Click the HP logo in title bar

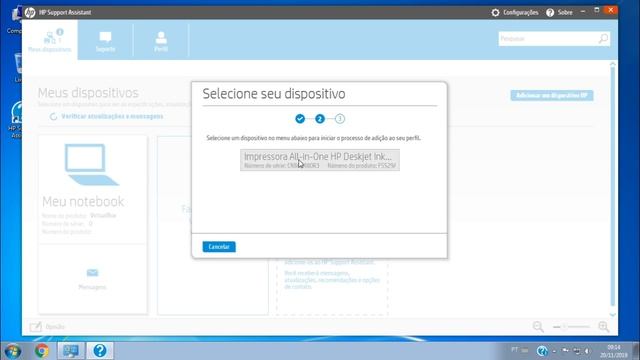pyautogui.click(x=30, y=13)
